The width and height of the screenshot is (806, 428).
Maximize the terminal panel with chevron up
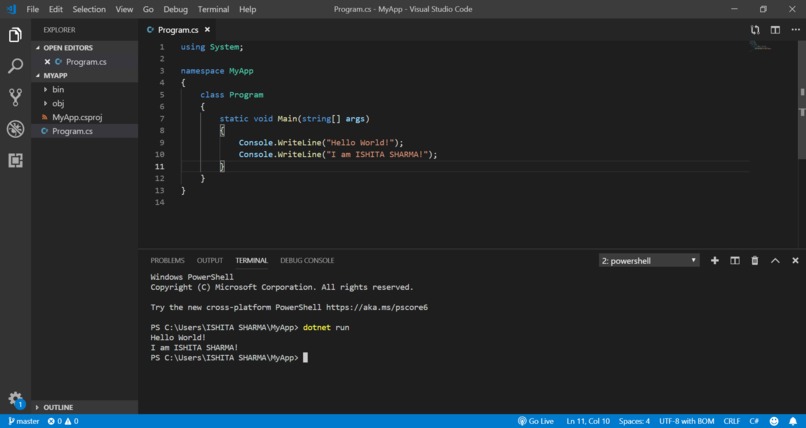(775, 260)
